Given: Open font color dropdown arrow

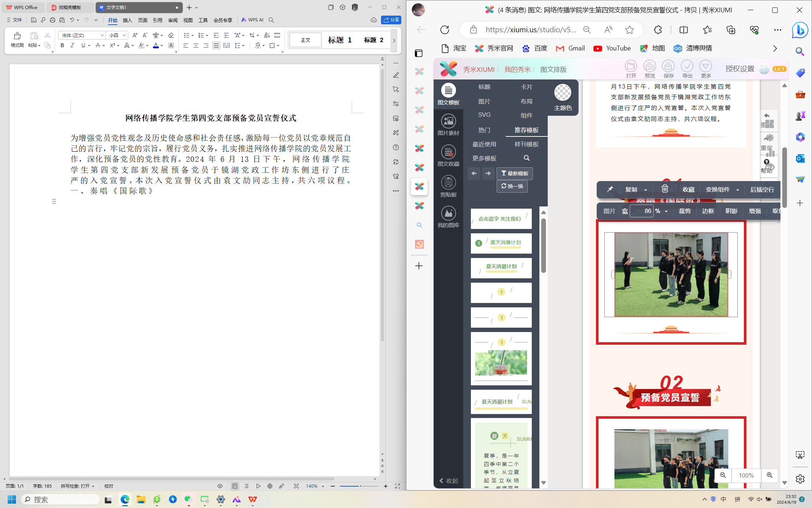Looking at the screenshot, I should click(162, 46).
